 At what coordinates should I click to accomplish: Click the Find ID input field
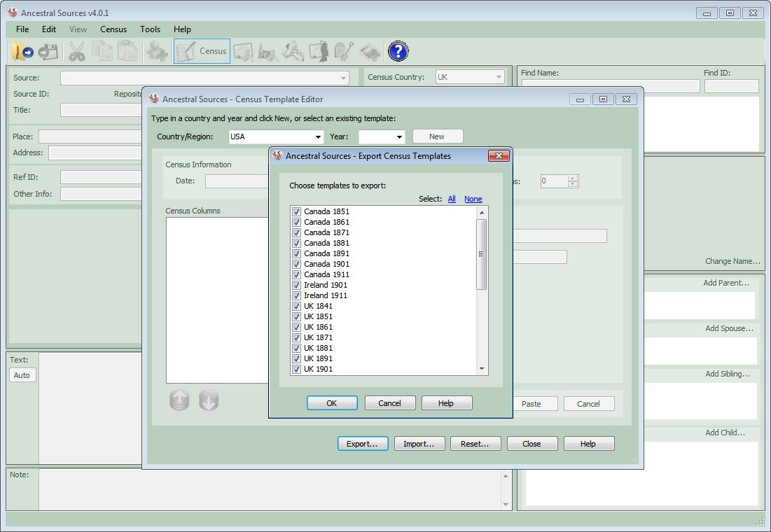pos(732,86)
